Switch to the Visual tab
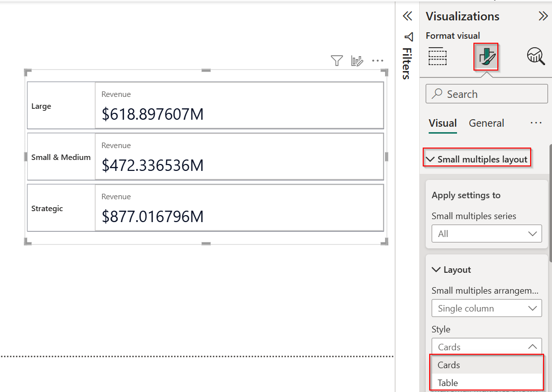Viewport: 552px width, 392px height. 443,123
